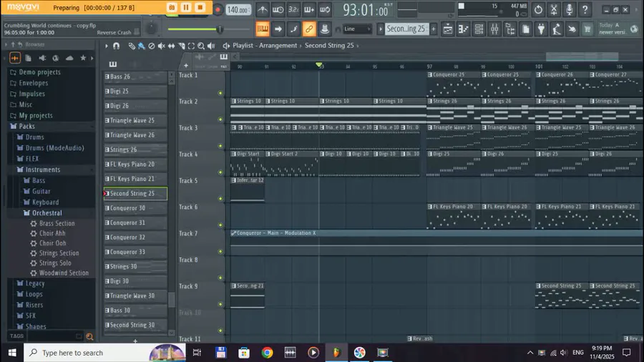644x362 pixels.
Task: Open one-click audio recording microphone
Action: 570,9
